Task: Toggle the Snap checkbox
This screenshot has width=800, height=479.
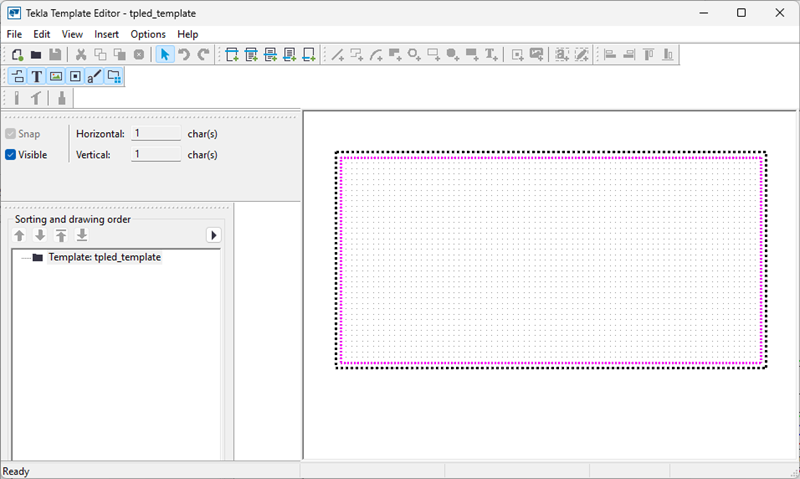Action: (11, 133)
